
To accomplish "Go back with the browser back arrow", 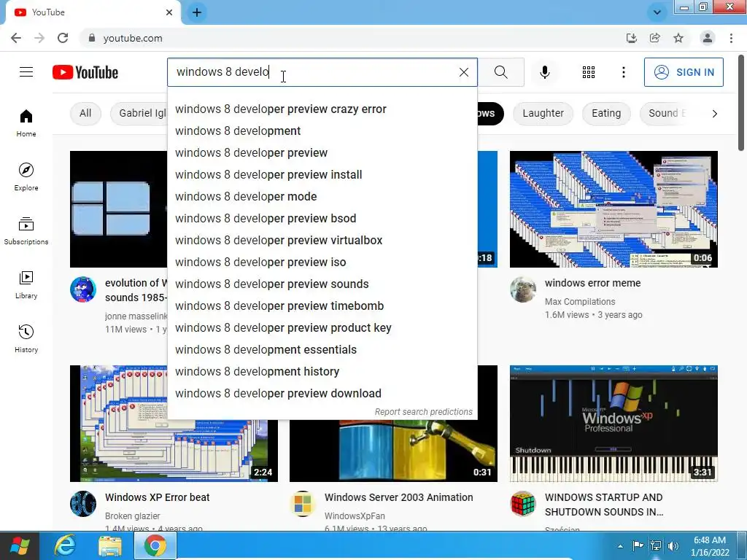I will (16, 38).
